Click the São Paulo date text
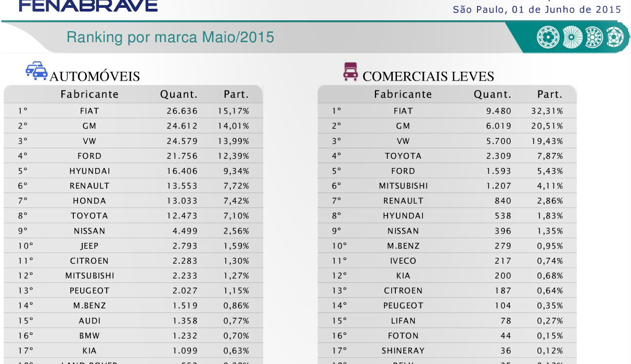 [x=537, y=9]
